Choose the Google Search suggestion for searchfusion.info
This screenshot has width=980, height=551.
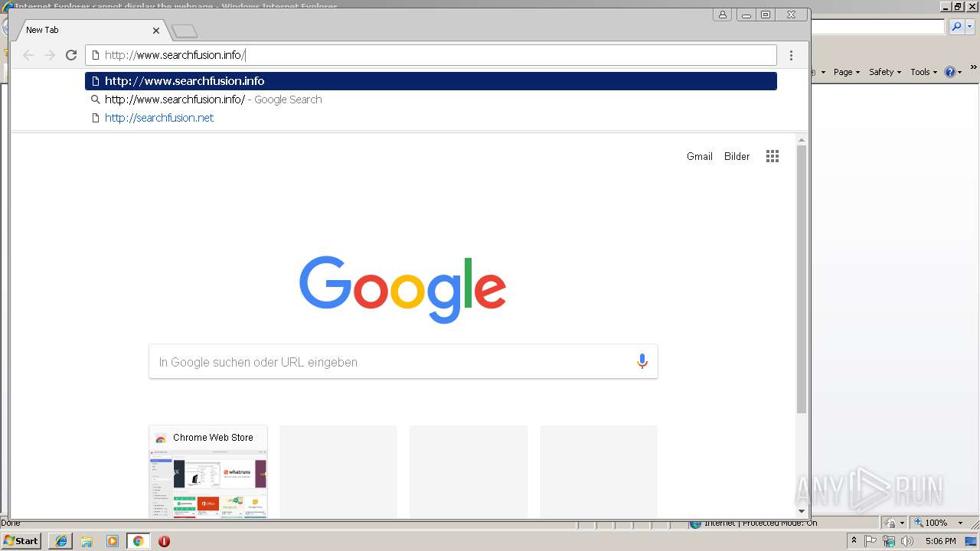431,99
